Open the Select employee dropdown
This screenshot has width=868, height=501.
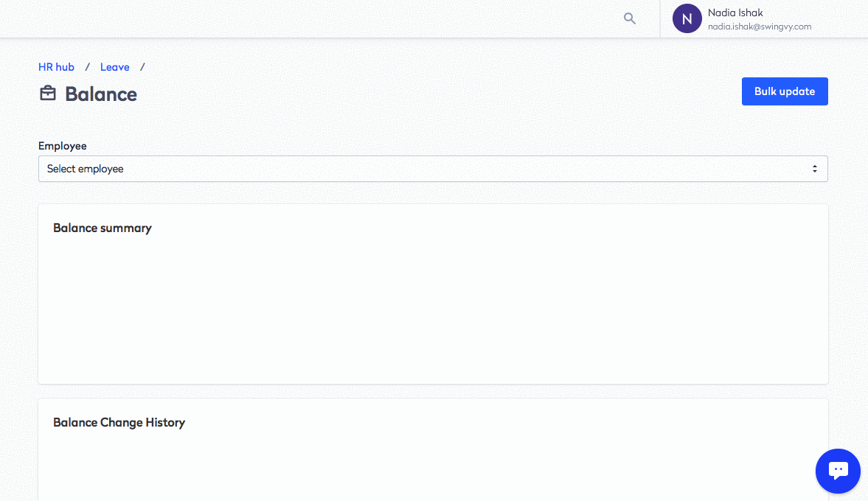tap(433, 169)
